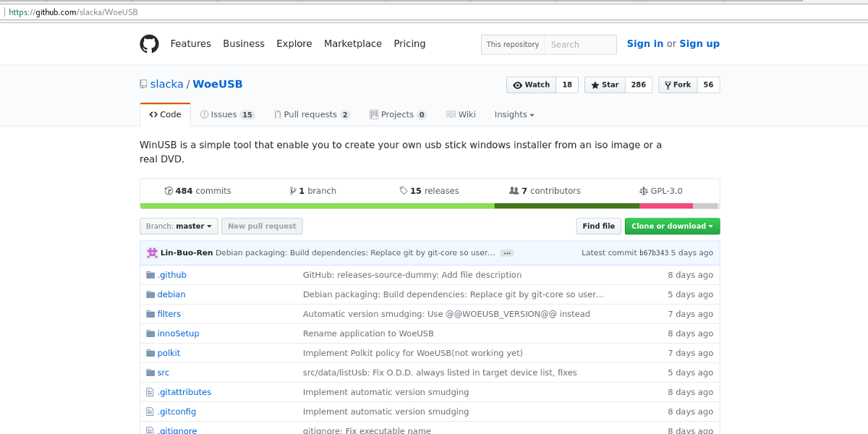Click the browser address bar URL
Viewport: 868px width, 434px height.
pyautogui.click(x=73, y=12)
